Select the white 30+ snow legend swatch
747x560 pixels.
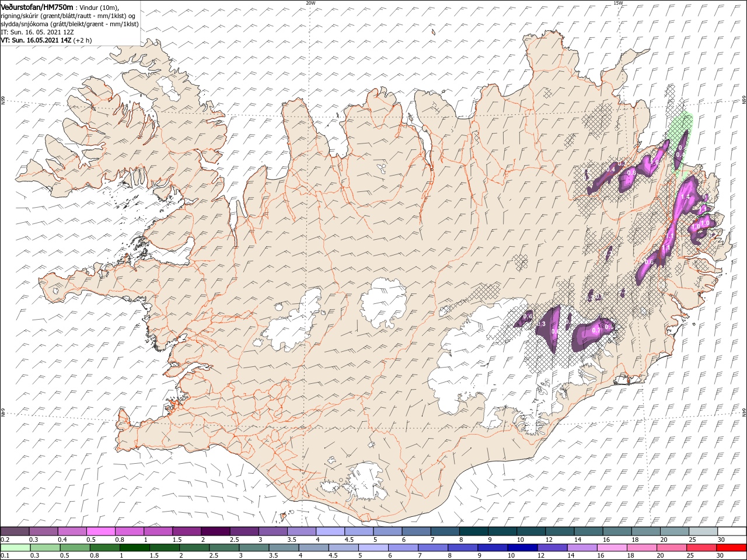tap(732, 531)
